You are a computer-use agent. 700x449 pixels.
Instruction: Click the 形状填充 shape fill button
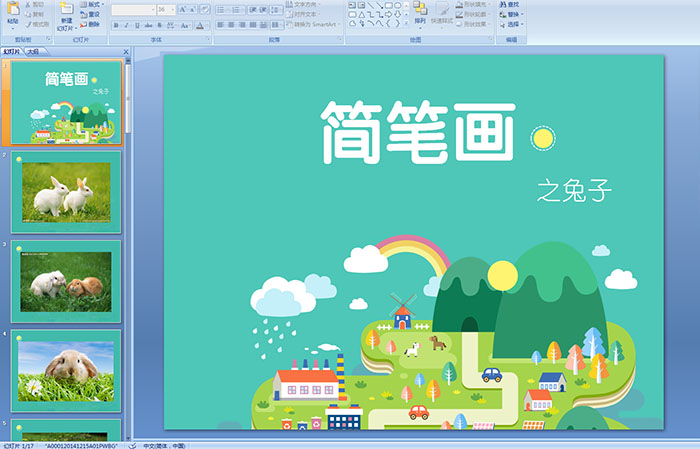tap(474, 4)
